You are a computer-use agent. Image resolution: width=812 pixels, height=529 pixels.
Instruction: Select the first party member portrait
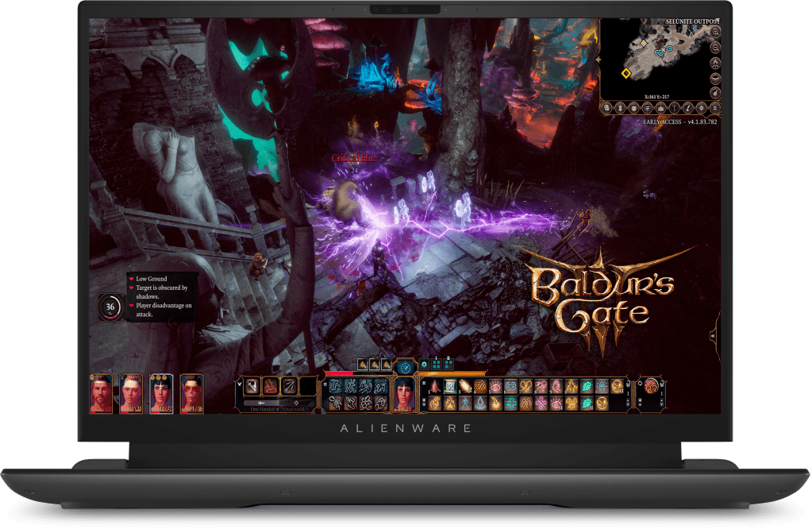101,393
